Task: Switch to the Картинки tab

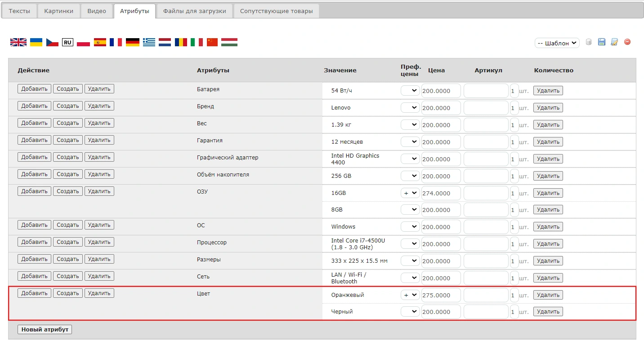Action: pyautogui.click(x=58, y=11)
